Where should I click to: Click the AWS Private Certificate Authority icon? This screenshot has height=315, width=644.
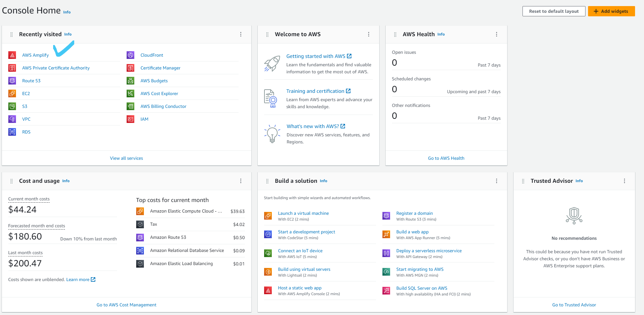12,68
